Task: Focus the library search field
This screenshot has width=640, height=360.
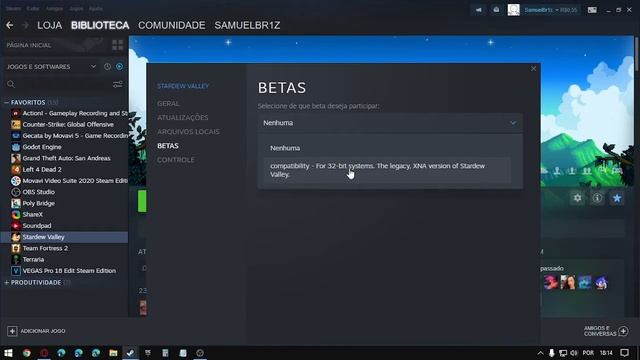Action: click(59, 84)
